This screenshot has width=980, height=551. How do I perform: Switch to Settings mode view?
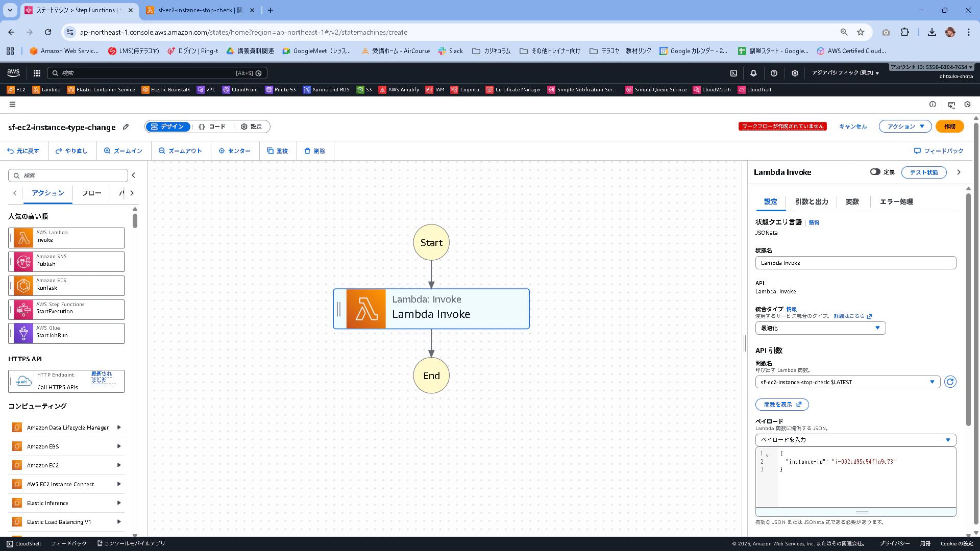click(251, 127)
